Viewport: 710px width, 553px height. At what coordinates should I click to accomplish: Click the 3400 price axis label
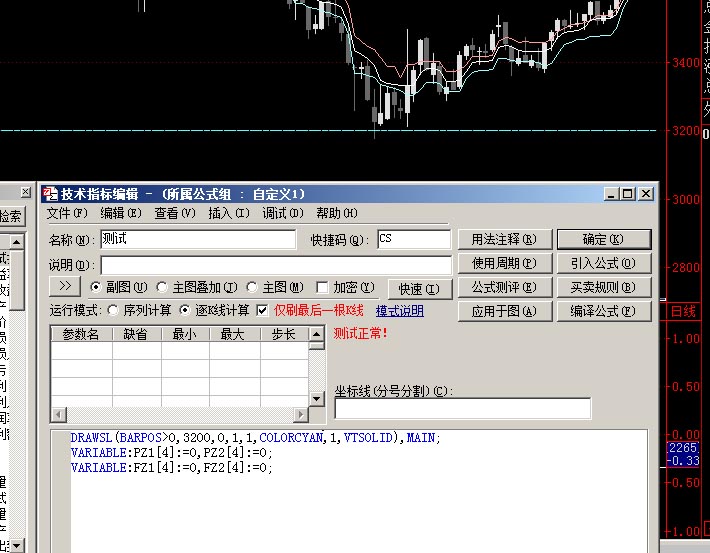pyautogui.click(x=686, y=63)
